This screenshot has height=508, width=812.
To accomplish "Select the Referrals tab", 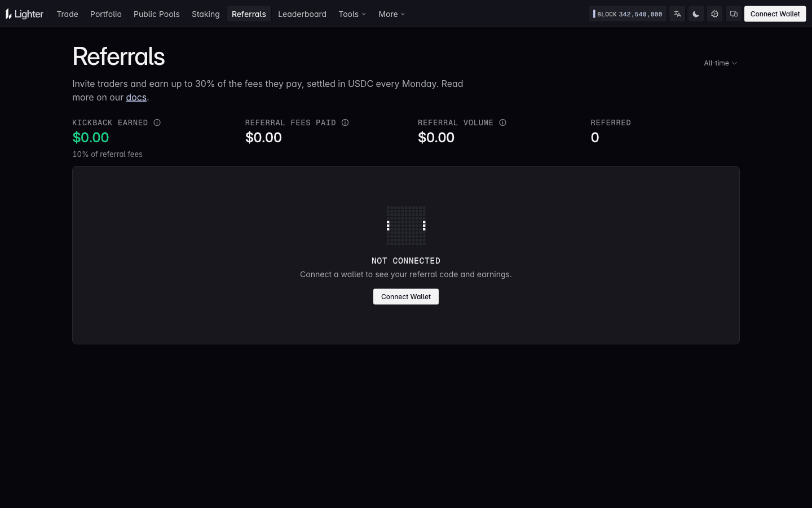I will (x=249, y=14).
